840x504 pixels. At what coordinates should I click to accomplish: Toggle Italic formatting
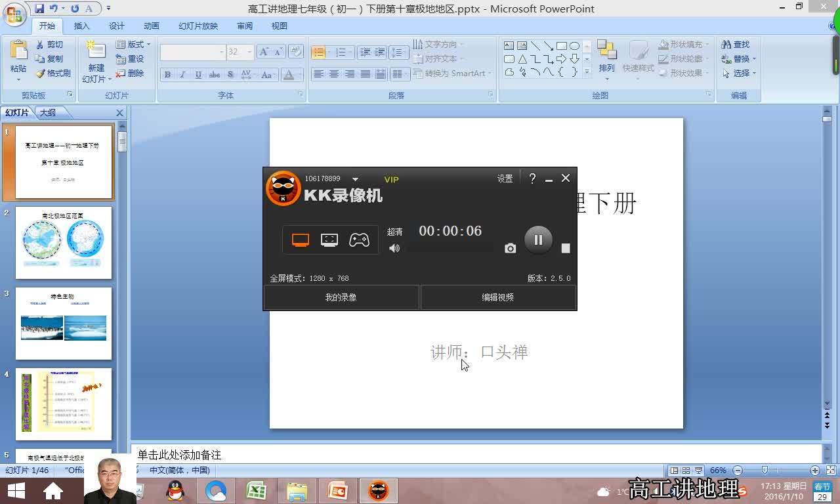(183, 75)
